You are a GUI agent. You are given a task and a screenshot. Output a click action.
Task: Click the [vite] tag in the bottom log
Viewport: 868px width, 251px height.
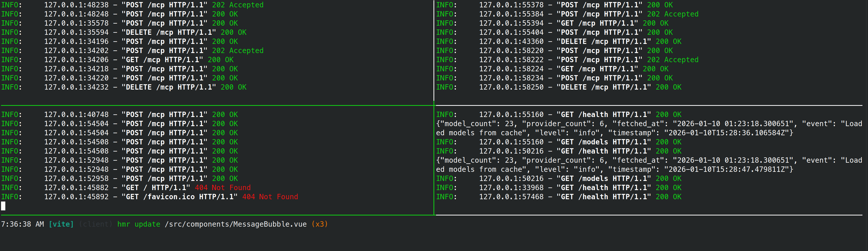coord(61,224)
